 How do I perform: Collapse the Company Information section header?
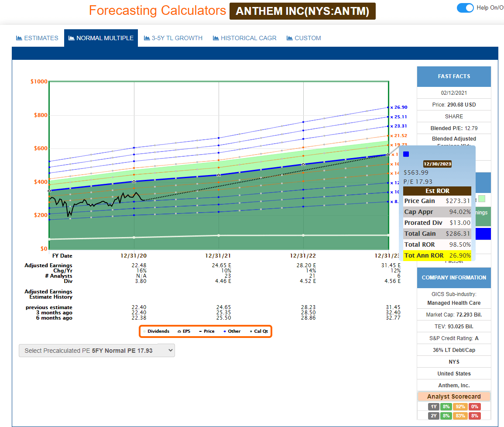coord(454,278)
